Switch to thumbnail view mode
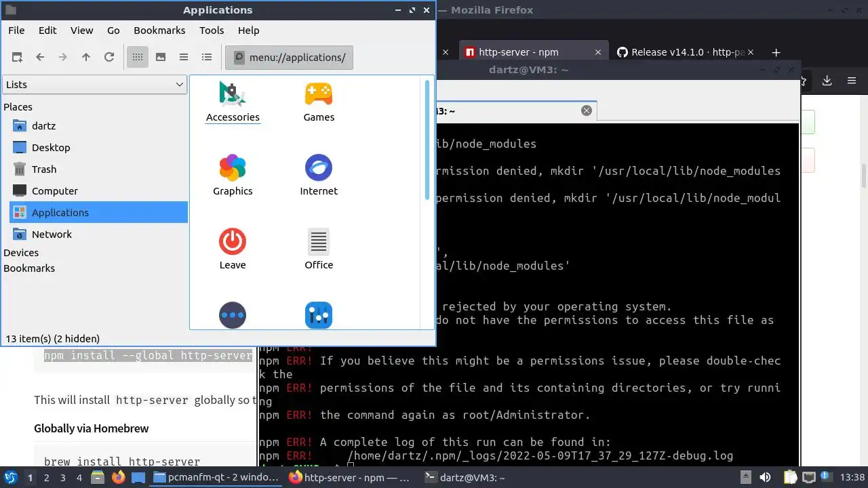The height and width of the screenshot is (488, 868). [x=161, y=58]
